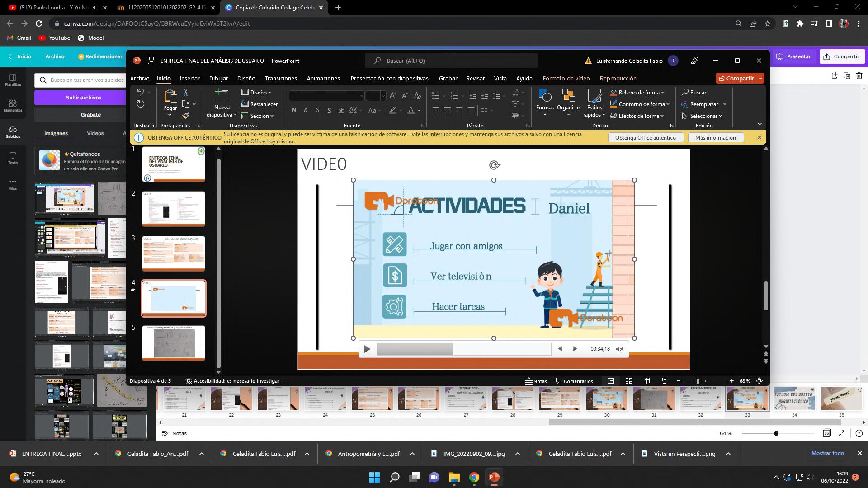Click the Format Painter brush icon
Viewport: 868px width, 488px height.
(185, 116)
